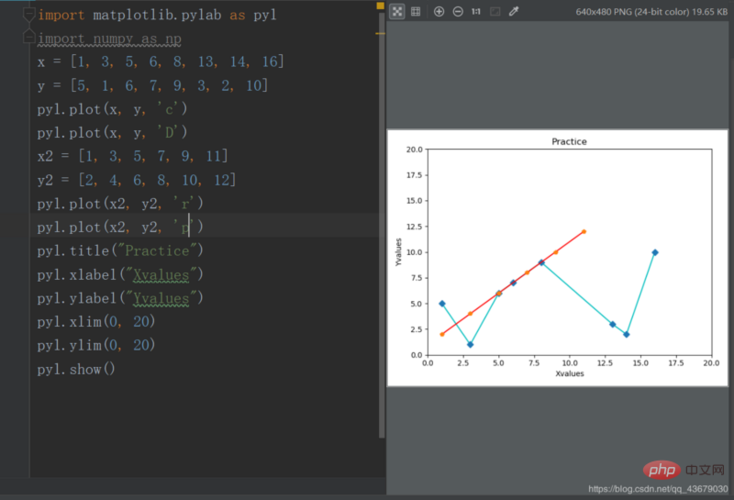Viewport: 734px width, 500px height.
Task: Place cursor on pyl.show() line
Action: [x=76, y=369]
